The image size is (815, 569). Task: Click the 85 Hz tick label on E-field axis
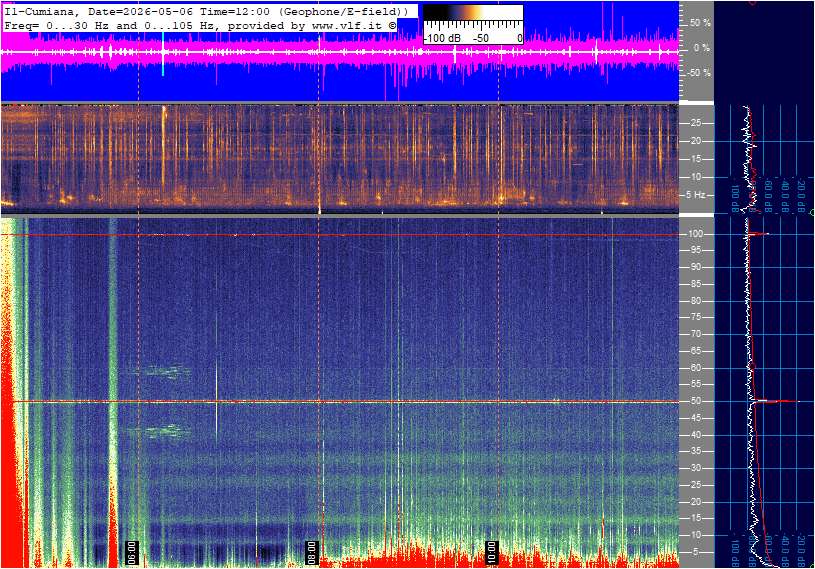pos(695,284)
